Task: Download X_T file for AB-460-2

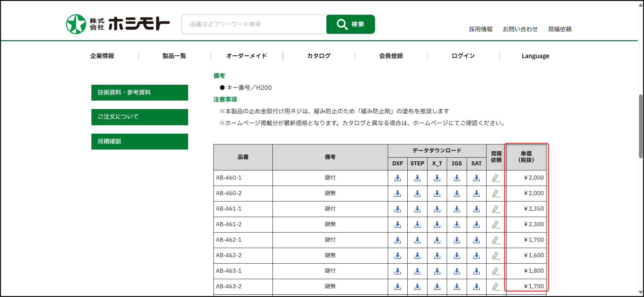Action: pyautogui.click(x=437, y=193)
